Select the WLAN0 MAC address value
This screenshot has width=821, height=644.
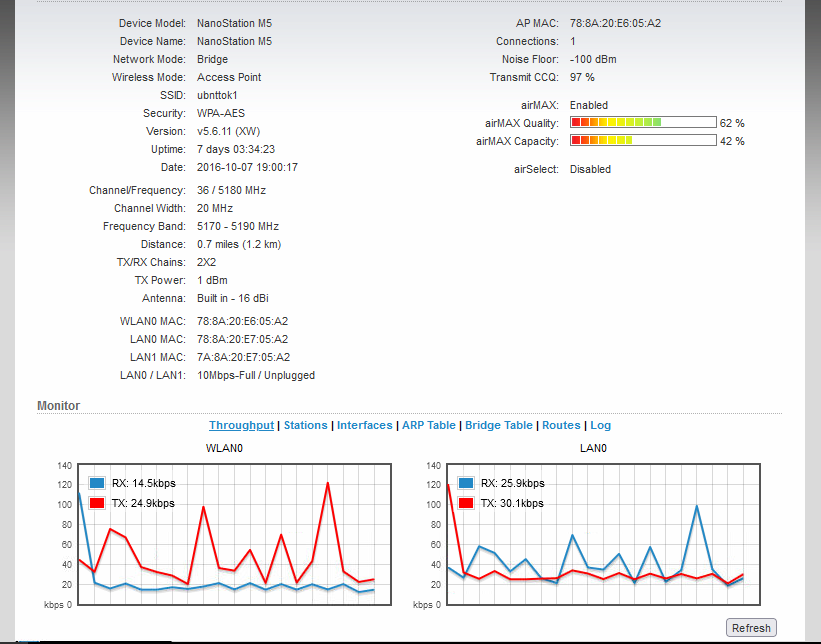(242, 321)
